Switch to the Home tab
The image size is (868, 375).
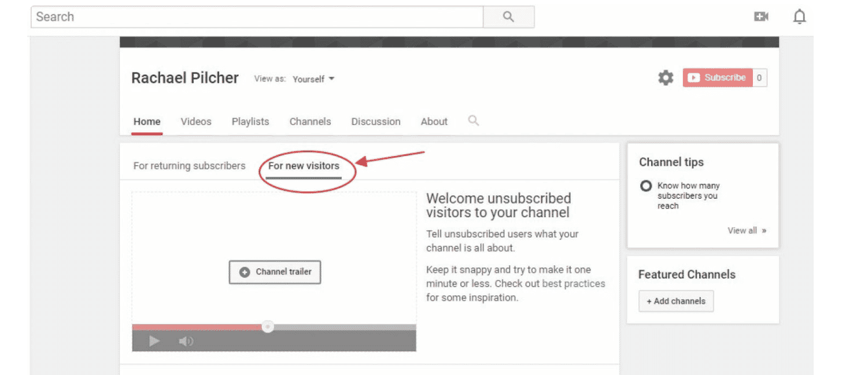tap(147, 121)
